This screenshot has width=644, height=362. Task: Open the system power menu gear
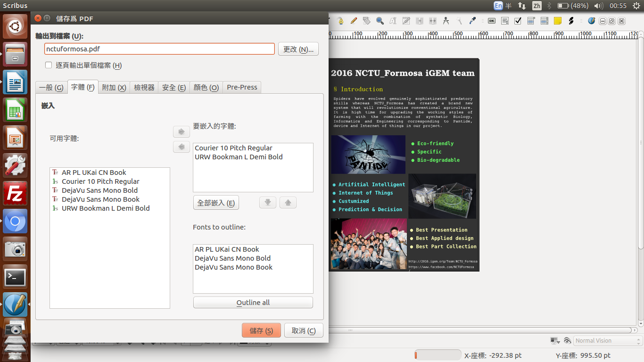point(636,6)
